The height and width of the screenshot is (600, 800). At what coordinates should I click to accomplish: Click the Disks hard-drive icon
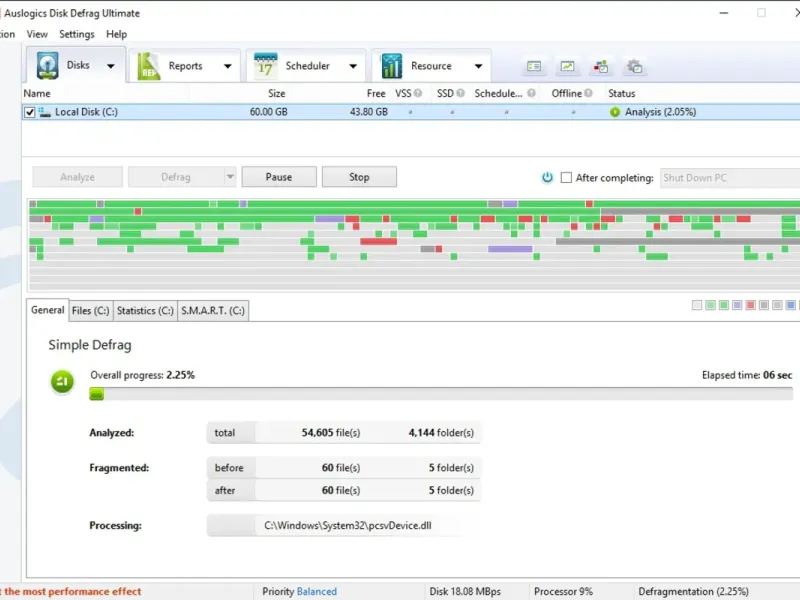47,65
